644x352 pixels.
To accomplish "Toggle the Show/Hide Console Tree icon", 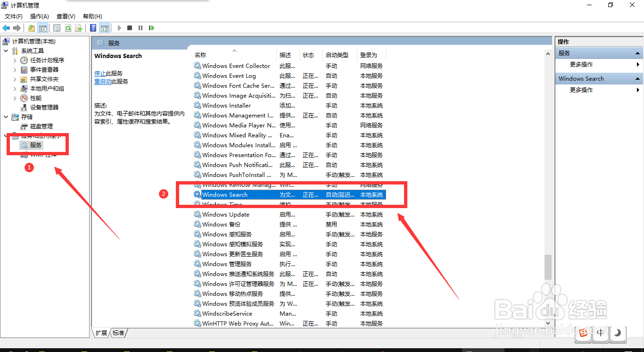I will [x=42, y=28].
